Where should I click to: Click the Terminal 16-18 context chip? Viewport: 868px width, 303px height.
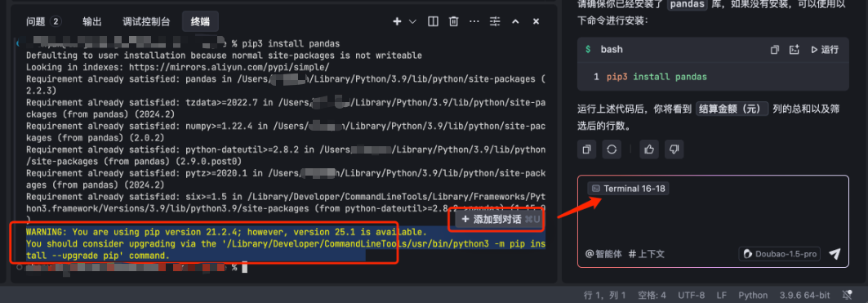pyautogui.click(x=628, y=189)
